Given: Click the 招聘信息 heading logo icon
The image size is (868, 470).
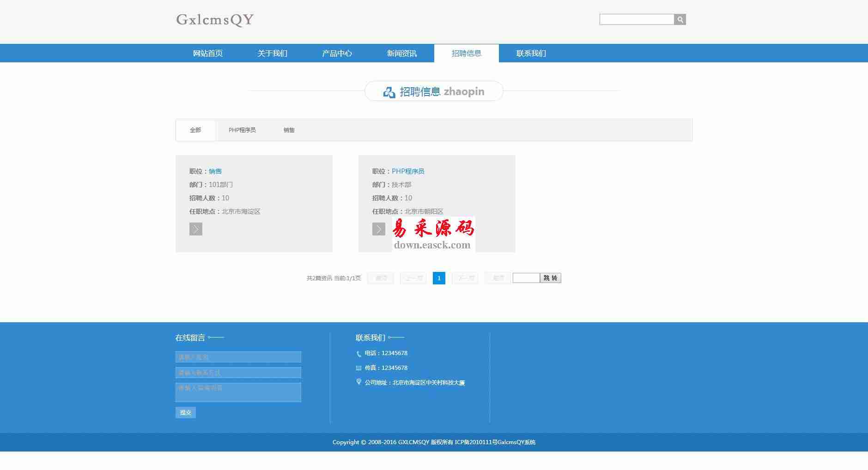Looking at the screenshot, I should [x=389, y=92].
